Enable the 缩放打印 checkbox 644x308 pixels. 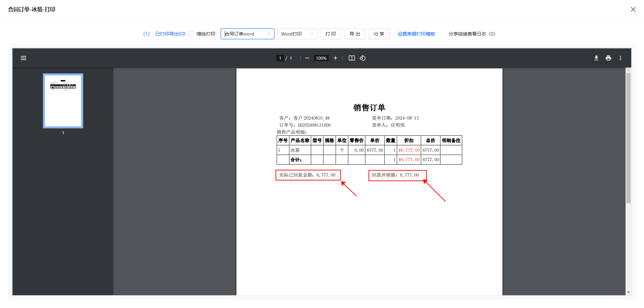pos(191,34)
